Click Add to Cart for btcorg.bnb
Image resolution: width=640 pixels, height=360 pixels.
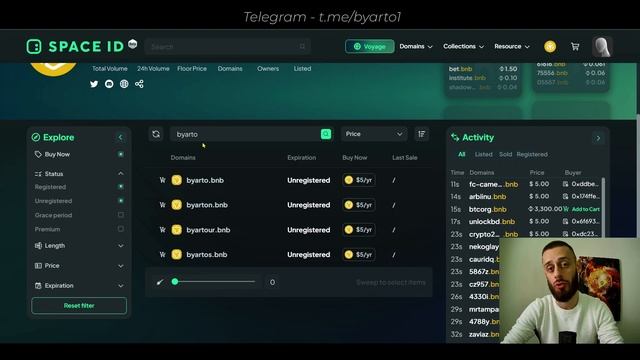tap(582, 209)
